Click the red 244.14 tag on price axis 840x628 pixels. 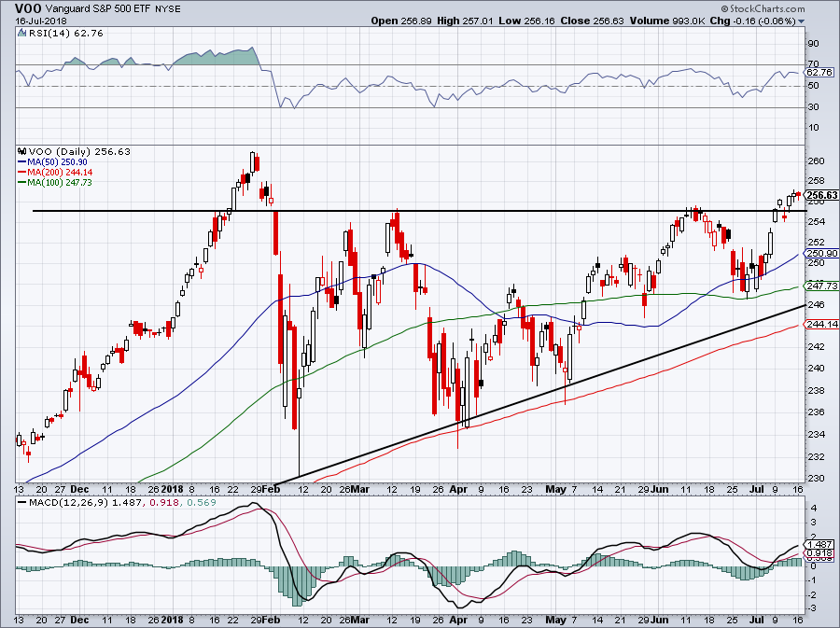pos(821,324)
